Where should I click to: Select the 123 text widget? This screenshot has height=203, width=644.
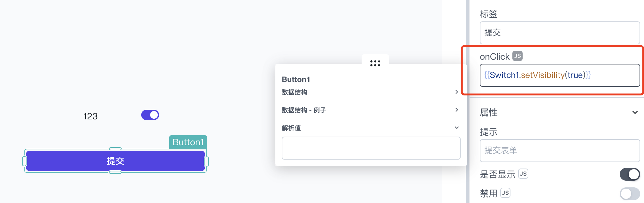pos(90,116)
